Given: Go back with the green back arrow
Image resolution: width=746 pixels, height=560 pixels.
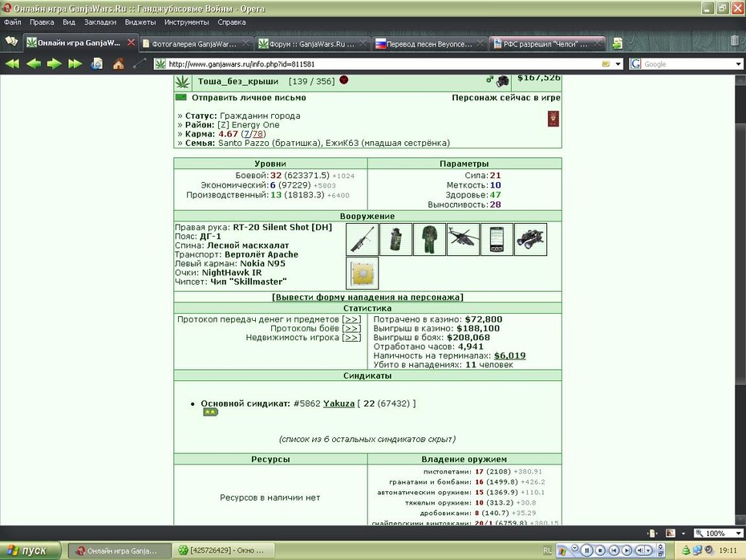Looking at the screenshot, I should (x=34, y=63).
